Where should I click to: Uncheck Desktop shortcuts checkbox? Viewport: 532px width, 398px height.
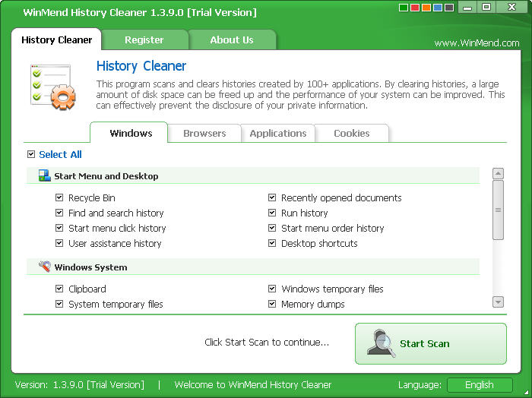272,243
